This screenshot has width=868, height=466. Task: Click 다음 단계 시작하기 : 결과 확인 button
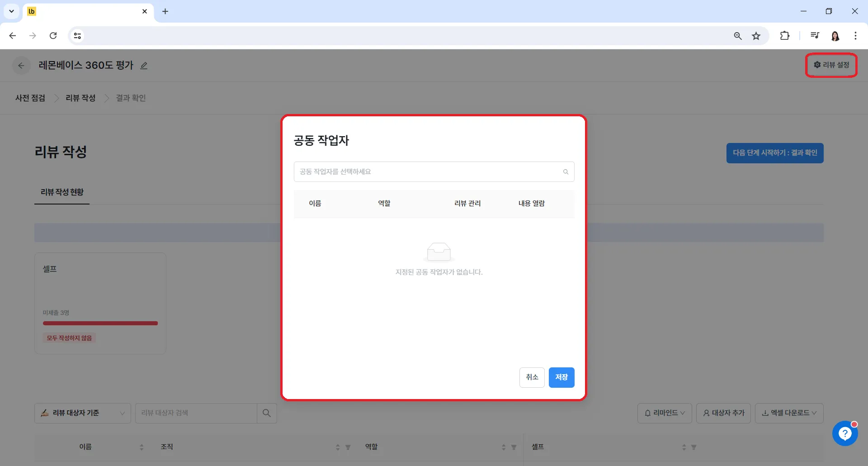(x=775, y=153)
